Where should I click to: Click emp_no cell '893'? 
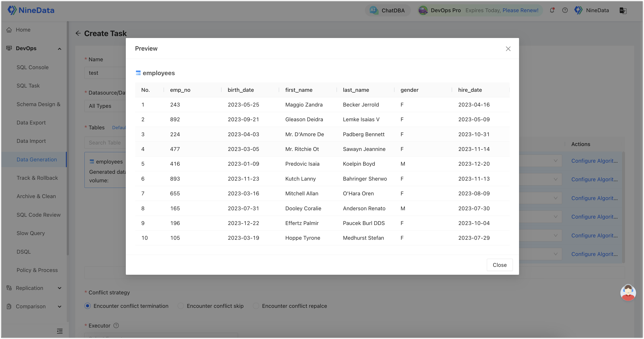(x=175, y=179)
